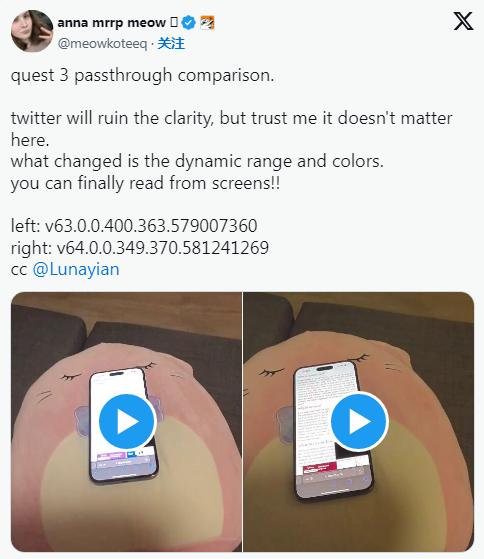Click the 关注 follow link
The image size is (484, 559).
pyautogui.click(x=171, y=43)
